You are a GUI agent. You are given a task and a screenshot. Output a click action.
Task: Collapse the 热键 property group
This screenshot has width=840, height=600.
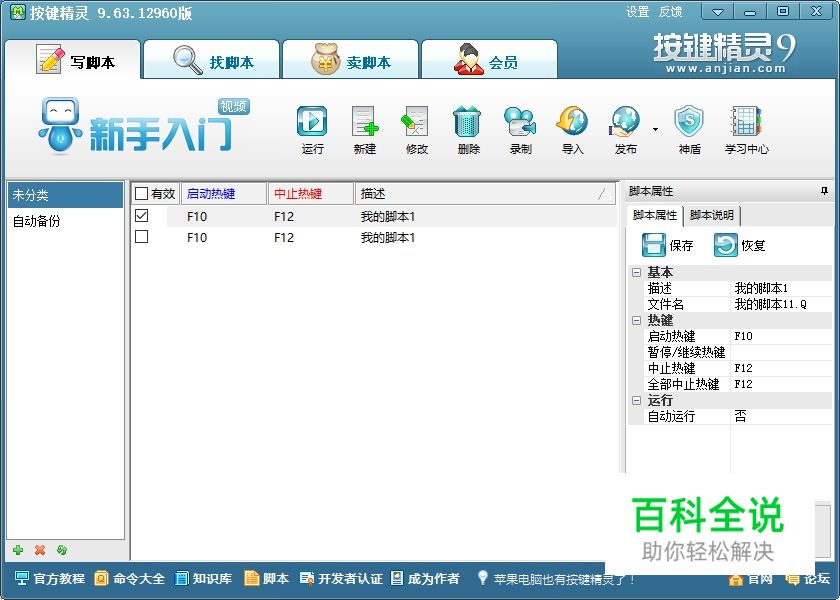636,320
